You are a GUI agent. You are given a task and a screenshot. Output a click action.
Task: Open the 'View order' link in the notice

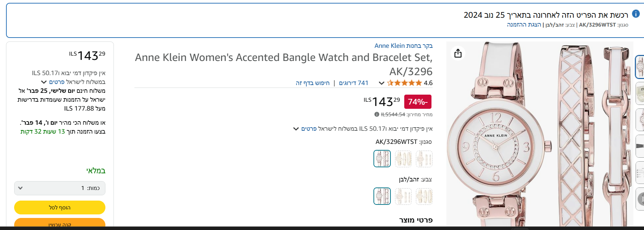point(524,25)
